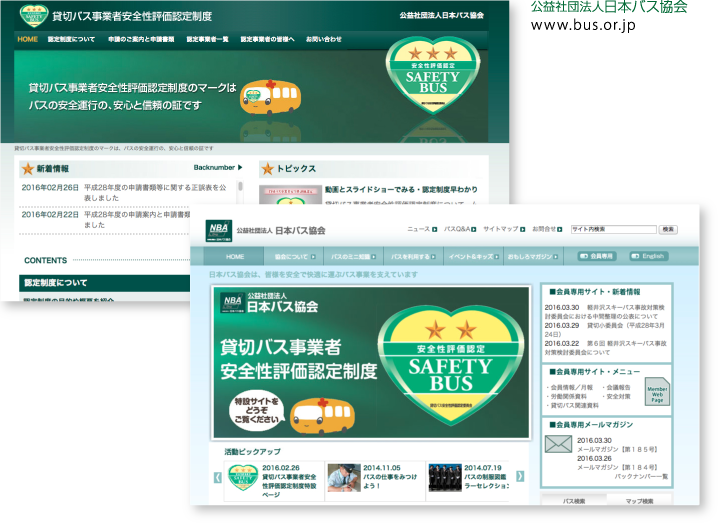Click the 会員専用 button
720x525 pixels.
point(596,256)
